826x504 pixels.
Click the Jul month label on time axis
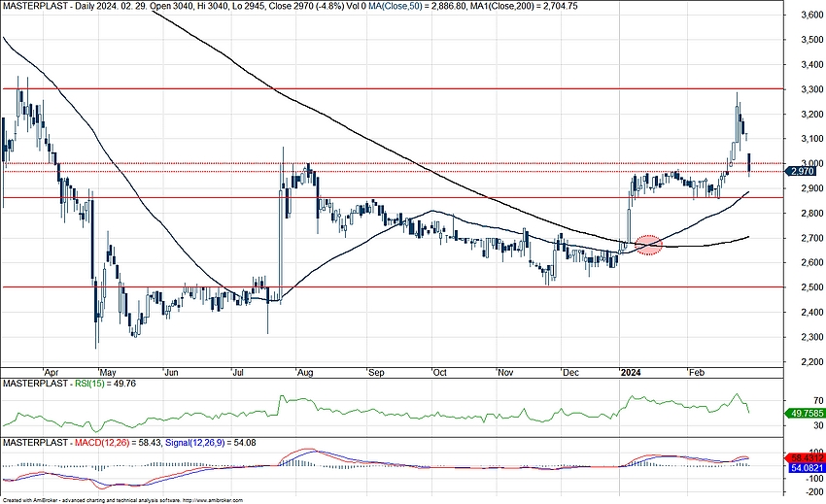coord(239,373)
